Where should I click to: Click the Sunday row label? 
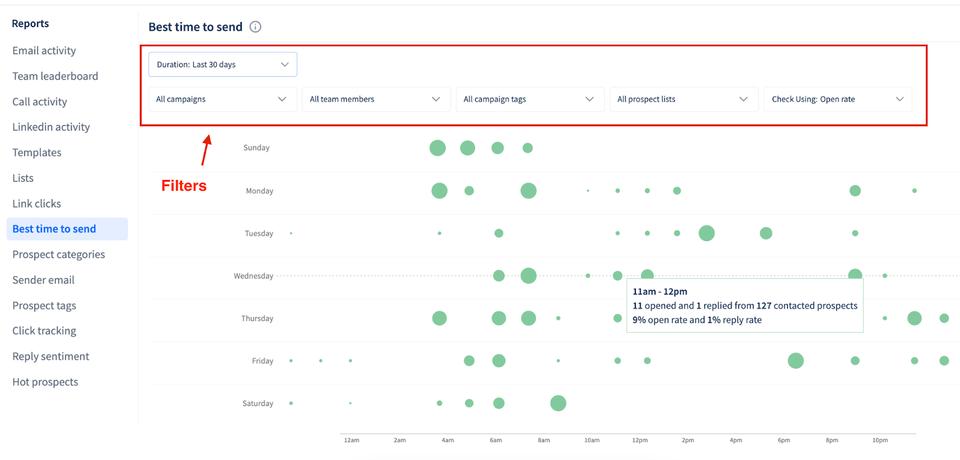coord(256,148)
